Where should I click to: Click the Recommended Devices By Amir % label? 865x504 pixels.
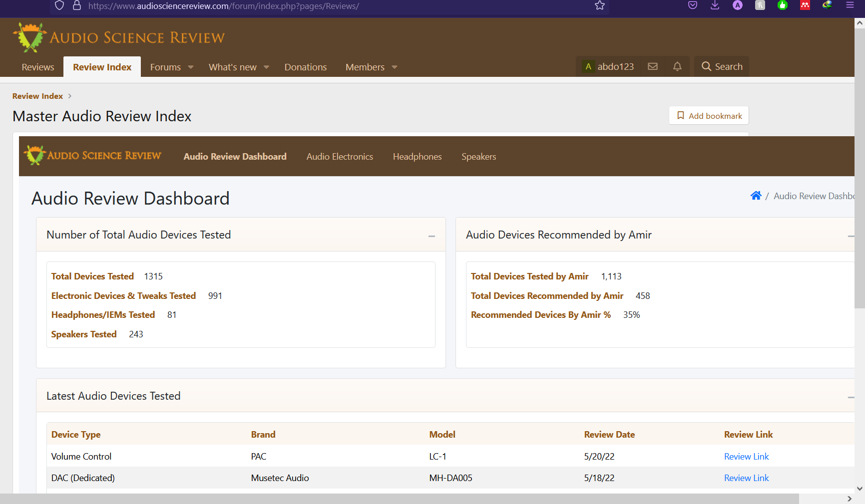[x=541, y=314]
